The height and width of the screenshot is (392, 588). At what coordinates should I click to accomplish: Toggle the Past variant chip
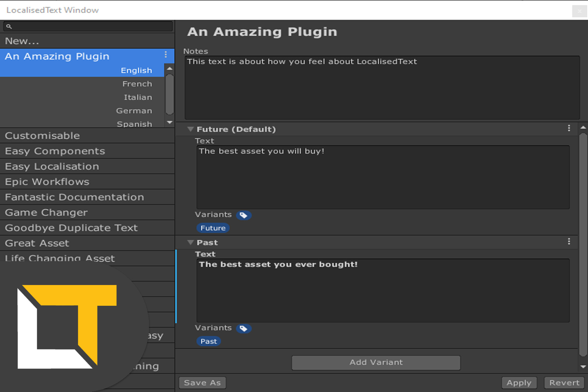point(209,341)
